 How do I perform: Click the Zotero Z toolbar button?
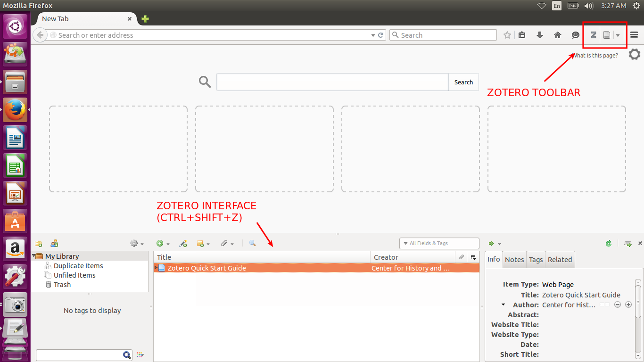tap(594, 35)
